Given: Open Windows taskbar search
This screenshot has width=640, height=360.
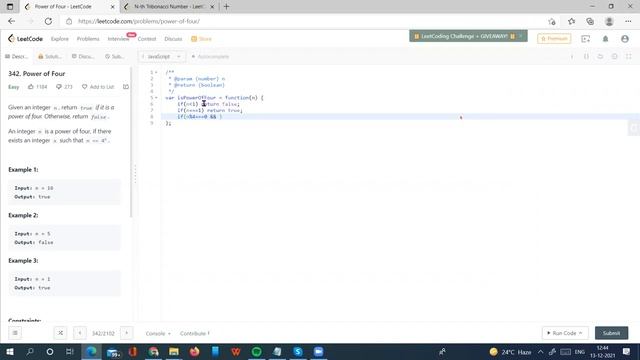Looking at the screenshot, I should (30, 351).
